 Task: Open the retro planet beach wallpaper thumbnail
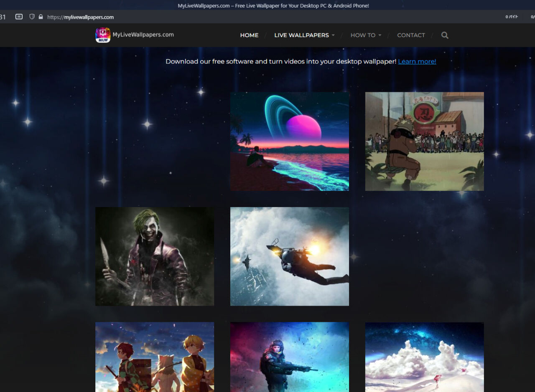(290, 142)
